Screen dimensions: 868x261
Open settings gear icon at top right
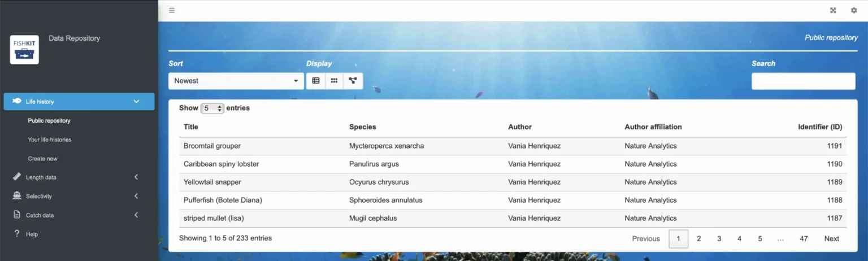point(854,10)
